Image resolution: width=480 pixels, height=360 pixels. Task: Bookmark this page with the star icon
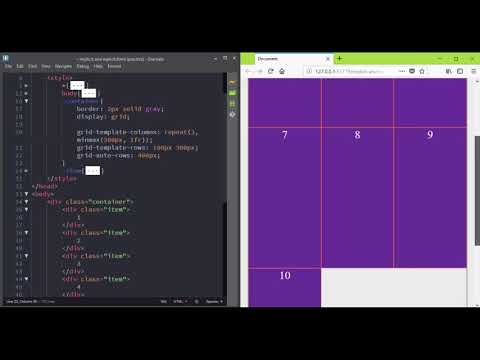422,71
